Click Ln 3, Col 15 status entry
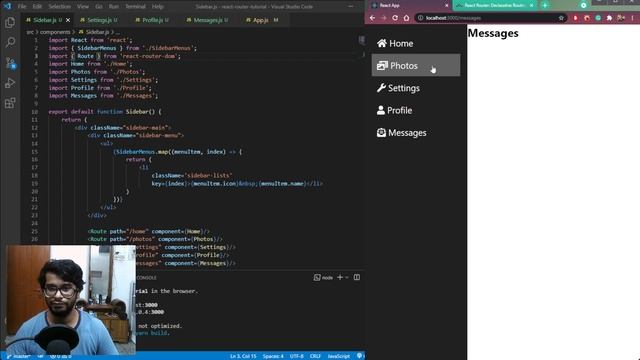 (x=243, y=356)
